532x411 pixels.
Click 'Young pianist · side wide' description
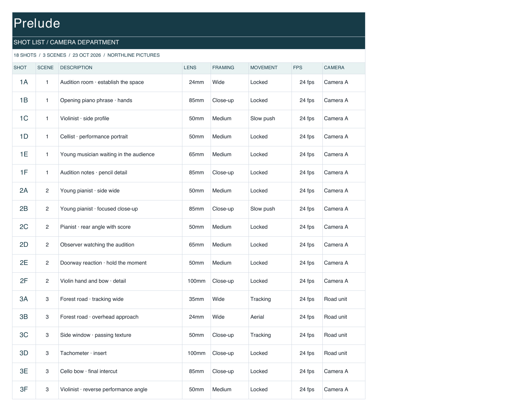(x=90, y=191)
